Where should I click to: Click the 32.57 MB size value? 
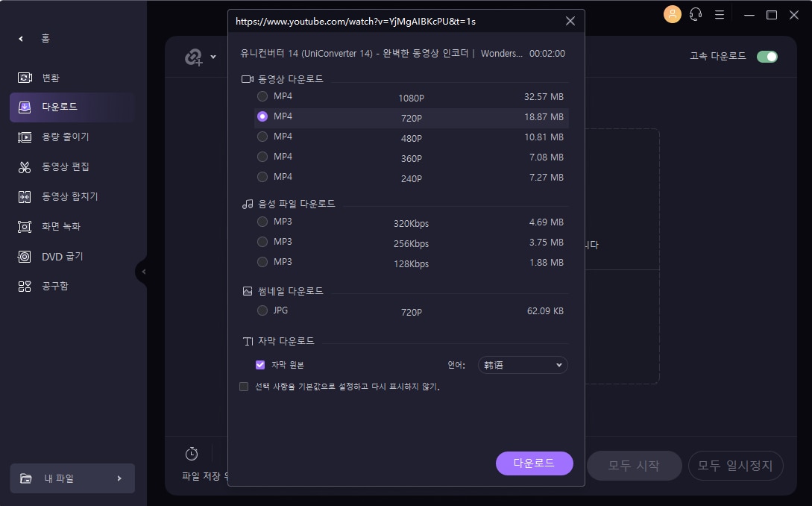tap(544, 97)
